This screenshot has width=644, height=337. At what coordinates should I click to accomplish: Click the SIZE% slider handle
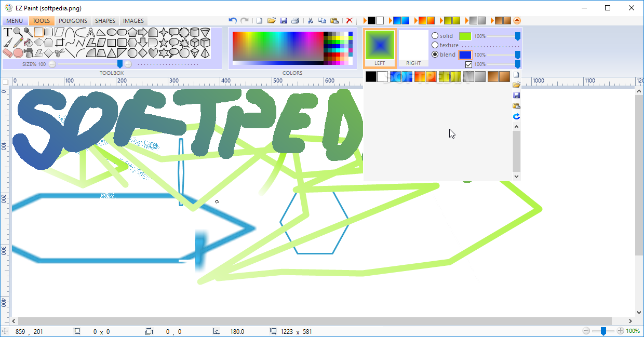tap(120, 64)
